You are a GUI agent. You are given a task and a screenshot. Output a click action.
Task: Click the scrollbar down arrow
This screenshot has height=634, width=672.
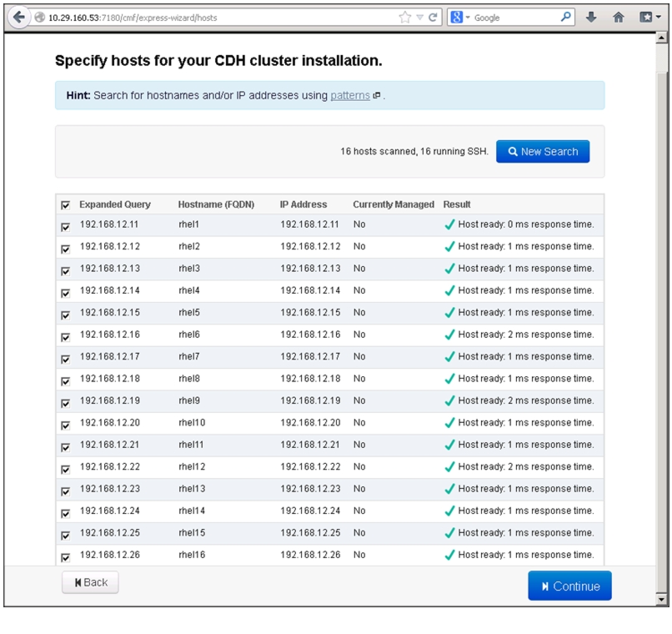pyautogui.click(x=661, y=599)
